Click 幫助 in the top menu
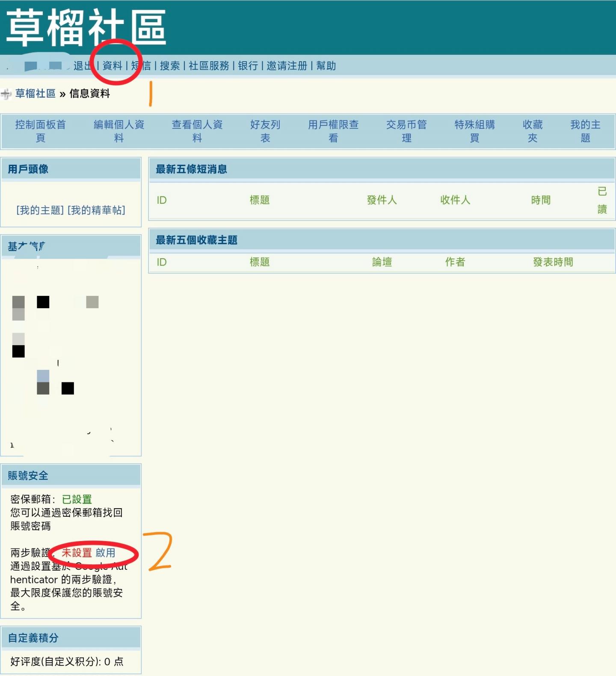This screenshot has width=616, height=676. [x=326, y=66]
